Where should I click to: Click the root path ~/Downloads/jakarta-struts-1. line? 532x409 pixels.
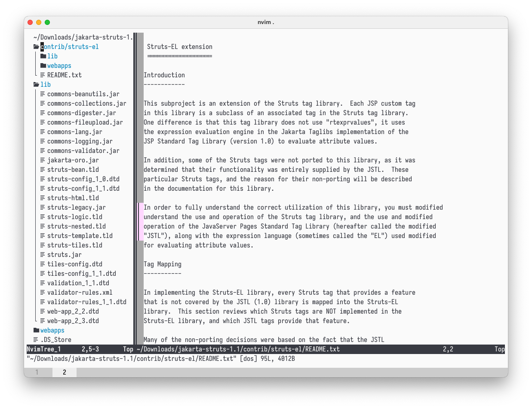click(83, 37)
